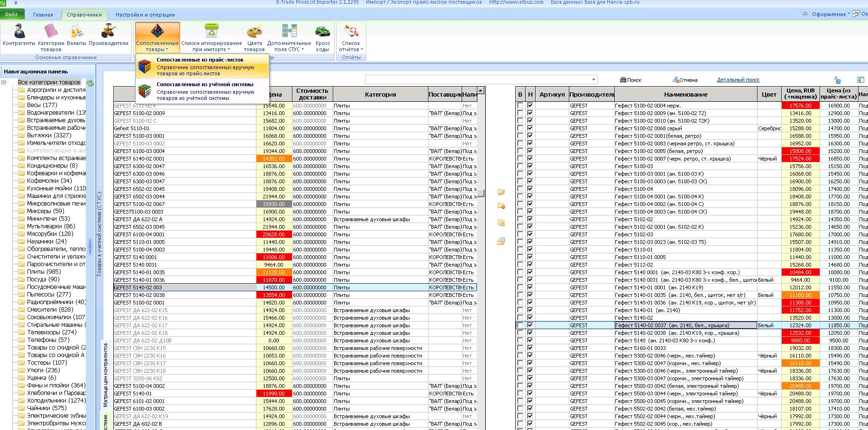Untick the Н checkbox for Гефест 5100-02 0068 серый
868x430 pixels.
[x=530, y=128]
